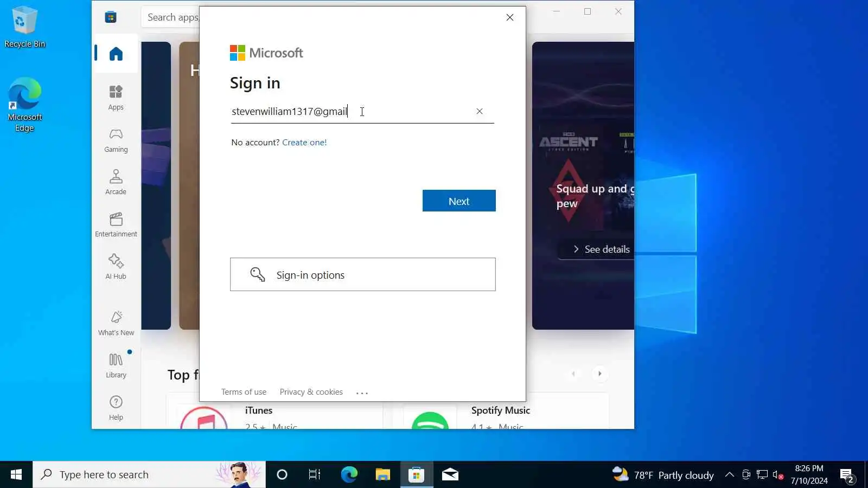
Task: Open Cortana from the taskbar
Action: click(x=282, y=474)
